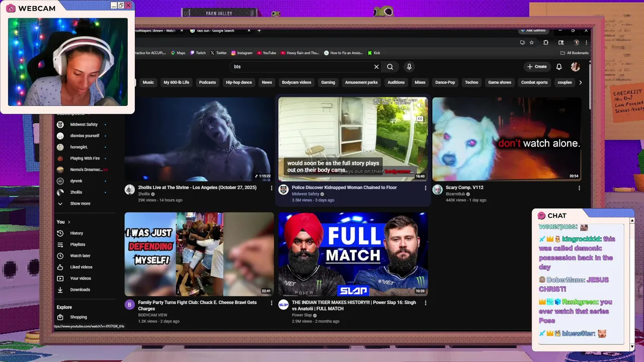Clear the search box with the X icon
The width and height of the screenshot is (644, 362).
pos(376,67)
